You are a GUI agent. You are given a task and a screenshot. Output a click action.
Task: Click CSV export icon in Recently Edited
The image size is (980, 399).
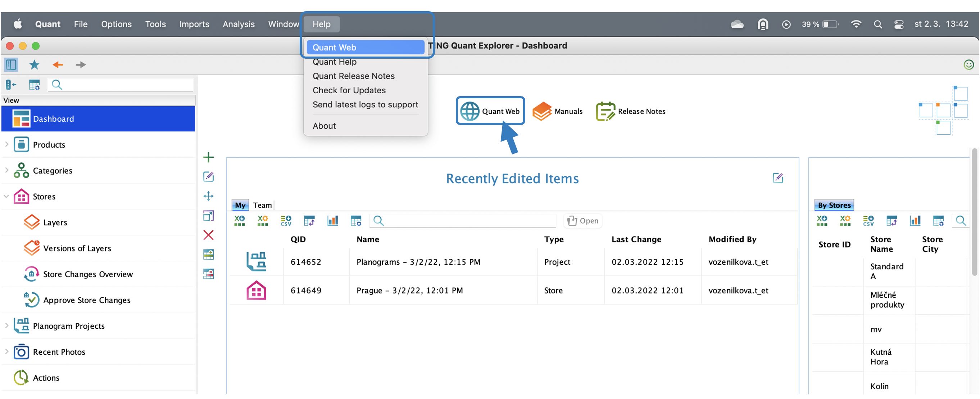tap(286, 221)
